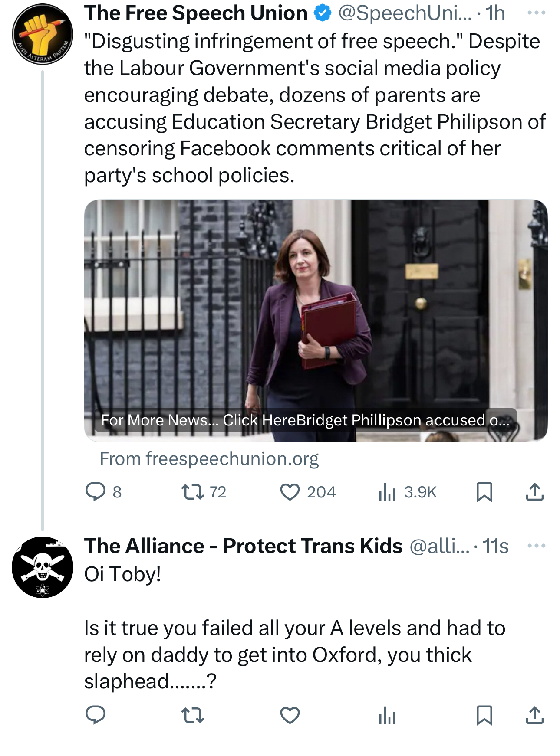Retweet the Free Speech Union post
The width and height of the screenshot is (560, 756).
193,492
